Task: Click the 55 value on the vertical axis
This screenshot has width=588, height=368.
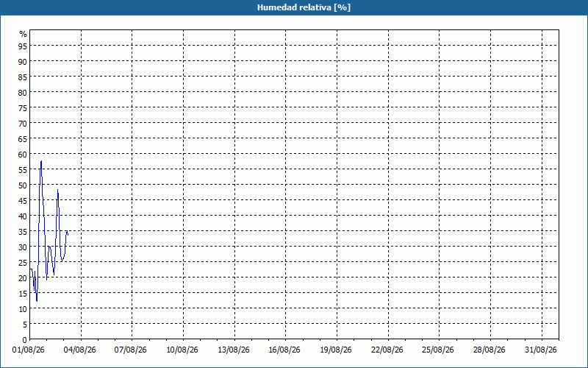Action: [23, 170]
